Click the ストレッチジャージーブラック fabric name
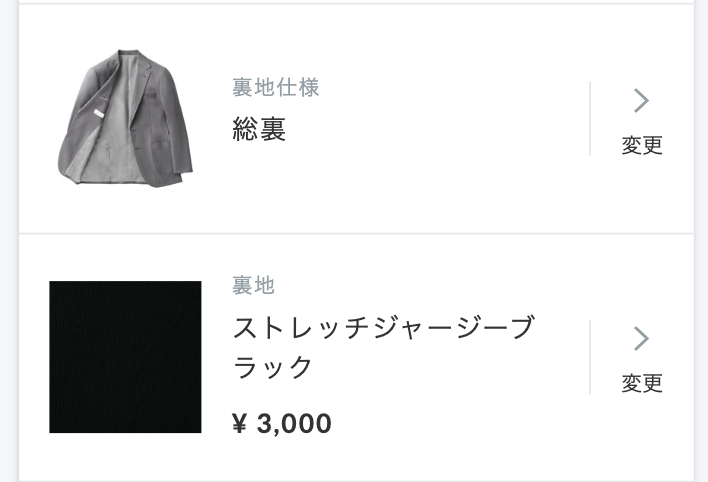 click(383, 347)
